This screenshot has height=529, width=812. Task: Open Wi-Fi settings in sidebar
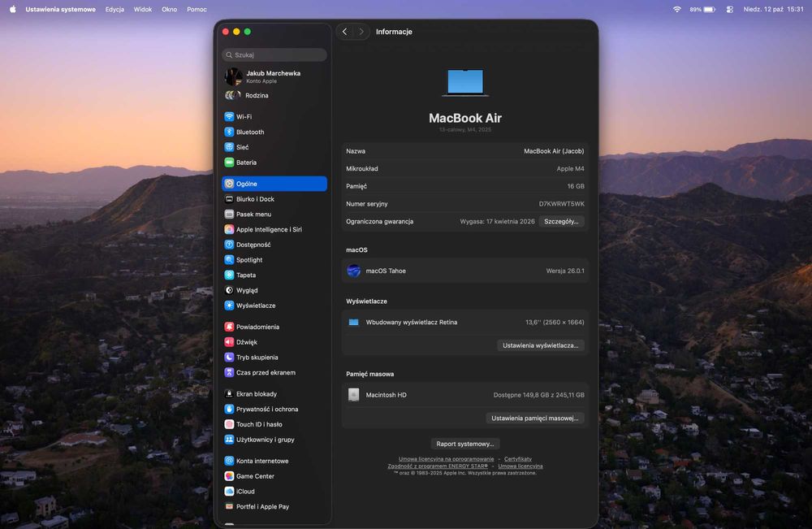coord(274,116)
